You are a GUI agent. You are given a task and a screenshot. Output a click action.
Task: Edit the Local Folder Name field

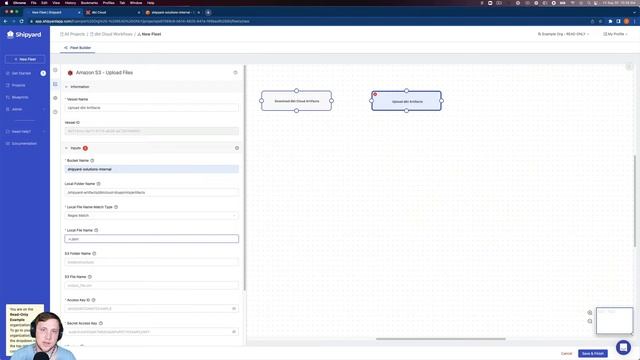click(151, 192)
